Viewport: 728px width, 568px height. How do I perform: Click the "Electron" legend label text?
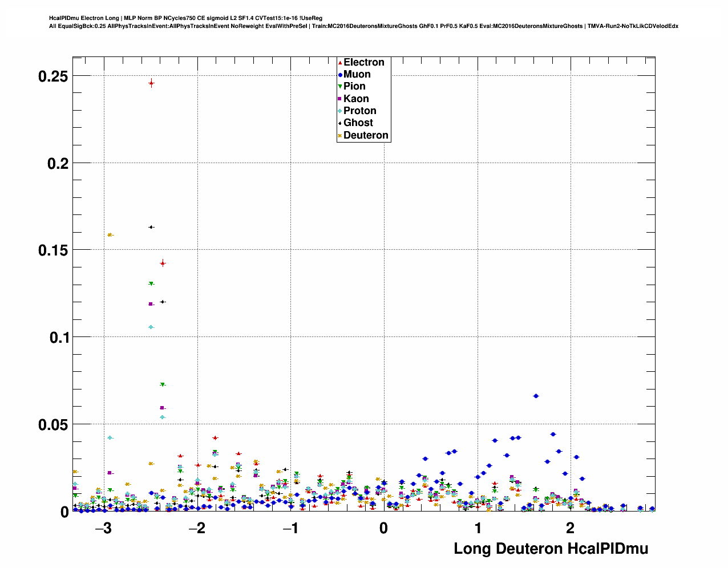click(x=363, y=62)
